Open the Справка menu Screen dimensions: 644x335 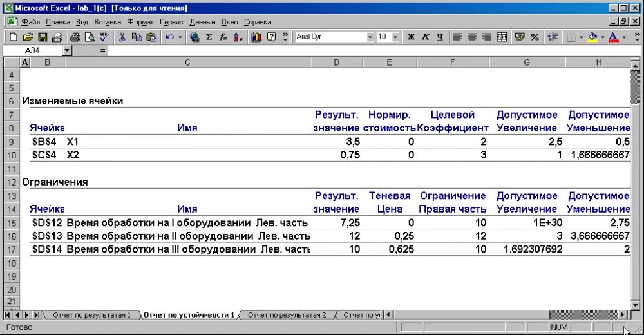pos(258,22)
